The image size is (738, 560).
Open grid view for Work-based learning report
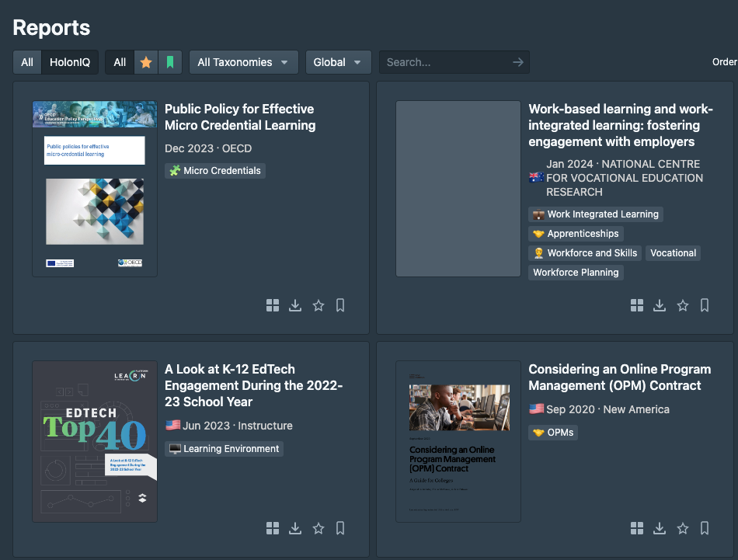click(x=637, y=305)
